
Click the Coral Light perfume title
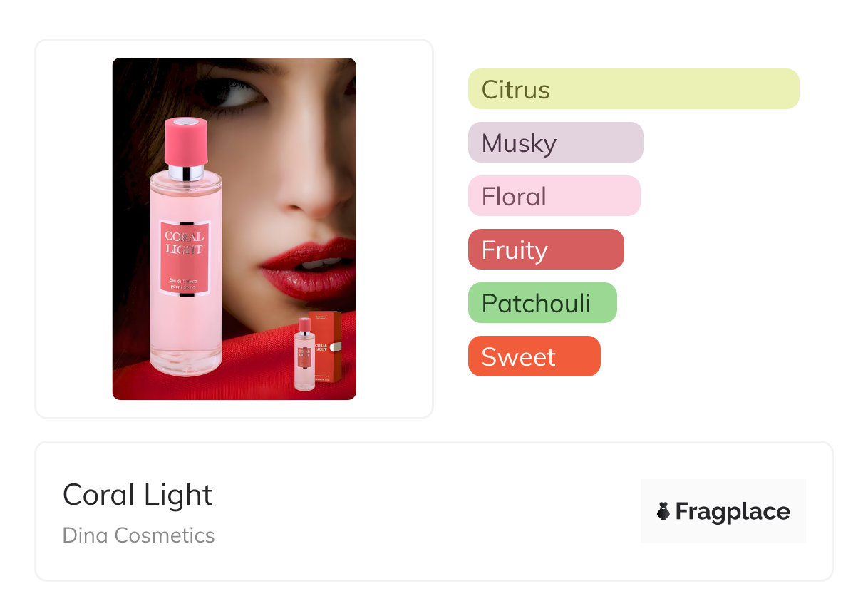138,495
